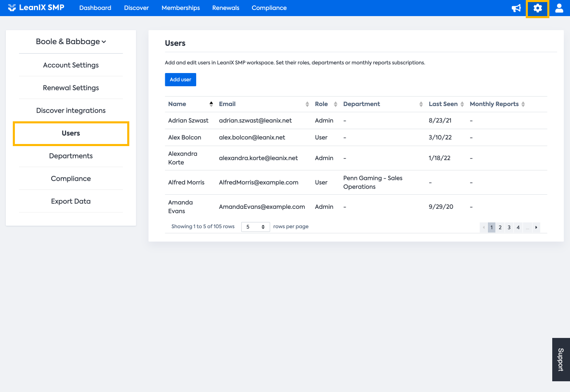The height and width of the screenshot is (392, 570).
Task: Click the Alexandra Korte name cell
Action: coord(183,158)
